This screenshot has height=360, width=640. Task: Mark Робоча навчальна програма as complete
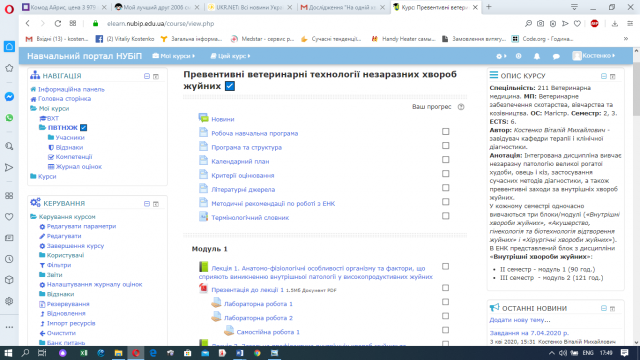[x=446, y=131]
